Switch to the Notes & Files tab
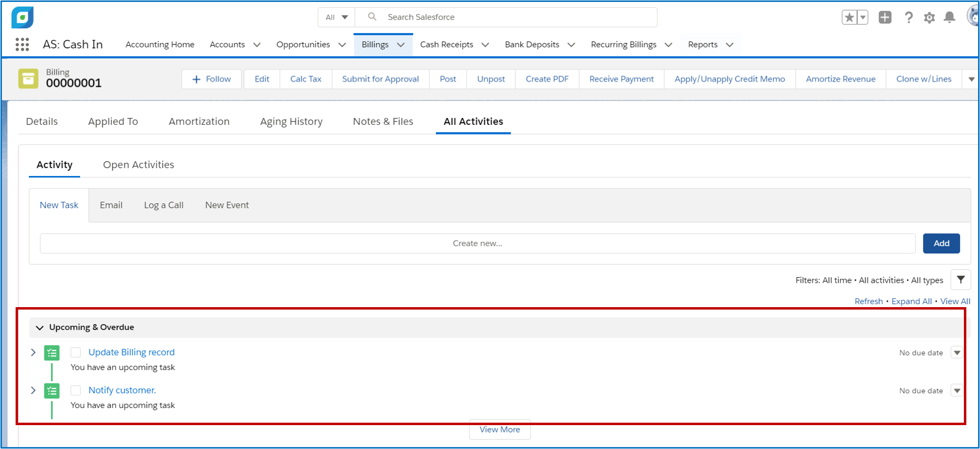The width and height of the screenshot is (980, 449). pyautogui.click(x=383, y=121)
